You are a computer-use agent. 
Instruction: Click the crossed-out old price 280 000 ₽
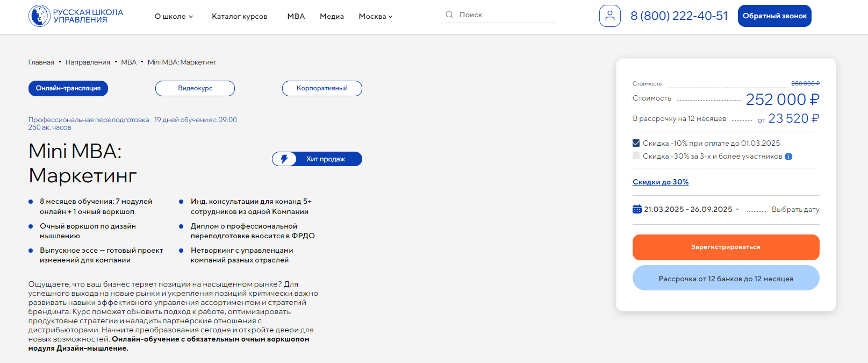(806, 84)
